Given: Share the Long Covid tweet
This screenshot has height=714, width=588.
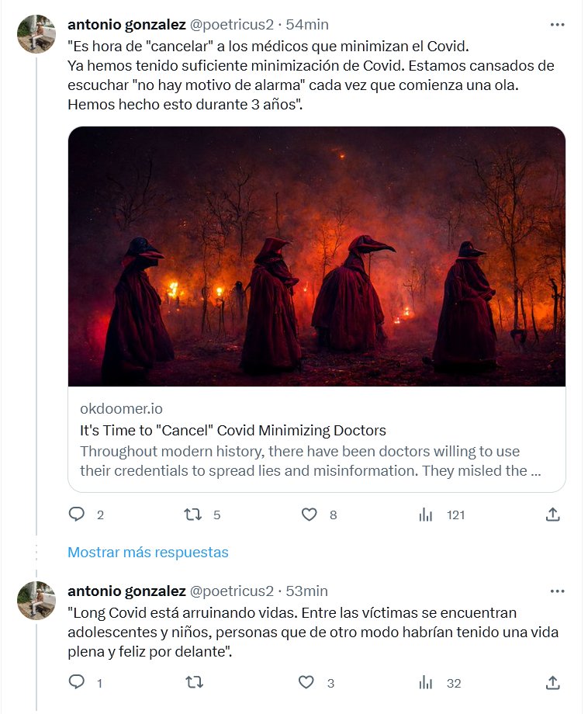Looking at the screenshot, I should tap(552, 682).
